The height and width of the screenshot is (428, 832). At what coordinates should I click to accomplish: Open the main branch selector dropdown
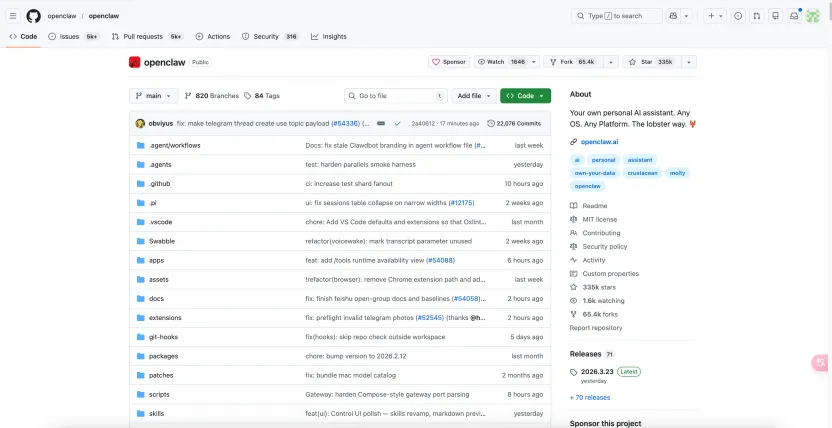tap(154, 96)
